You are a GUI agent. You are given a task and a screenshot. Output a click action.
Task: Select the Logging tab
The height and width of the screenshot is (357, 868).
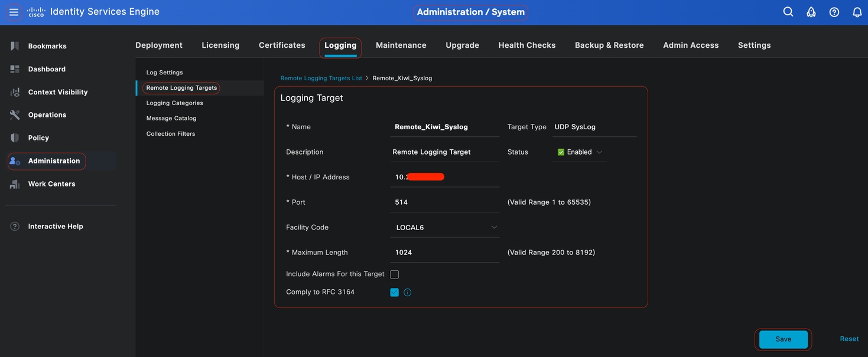pos(340,45)
